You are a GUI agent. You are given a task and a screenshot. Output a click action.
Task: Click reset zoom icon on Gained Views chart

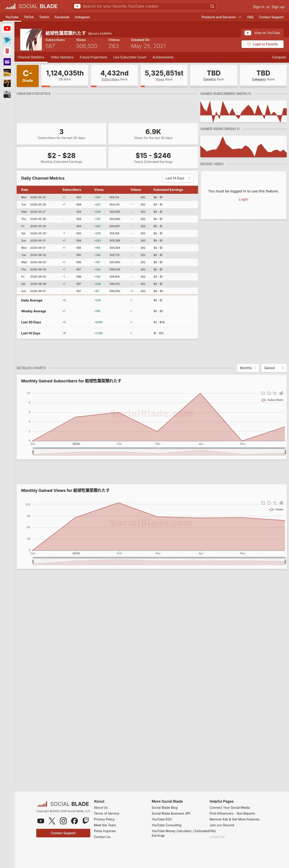269,503
